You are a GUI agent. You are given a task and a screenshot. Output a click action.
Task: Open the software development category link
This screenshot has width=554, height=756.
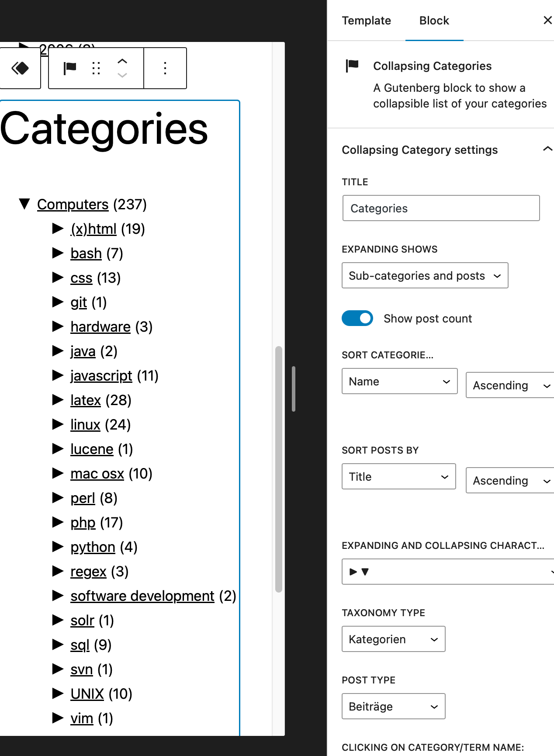pyautogui.click(x=142, y=596)
